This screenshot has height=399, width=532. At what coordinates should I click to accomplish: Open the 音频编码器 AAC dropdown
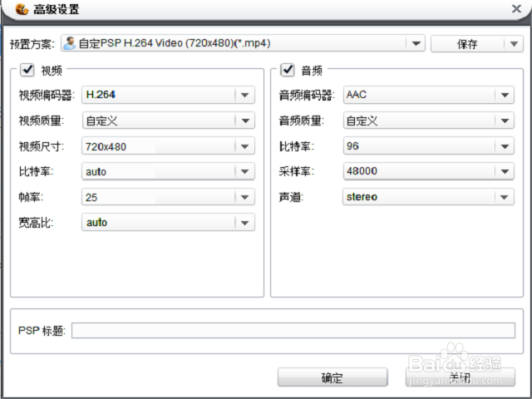tap(429, 95)
